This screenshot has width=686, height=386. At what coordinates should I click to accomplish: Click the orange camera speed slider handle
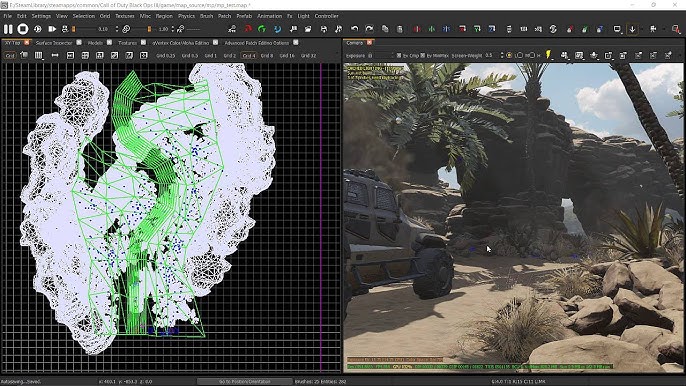[x=74, y=29]
